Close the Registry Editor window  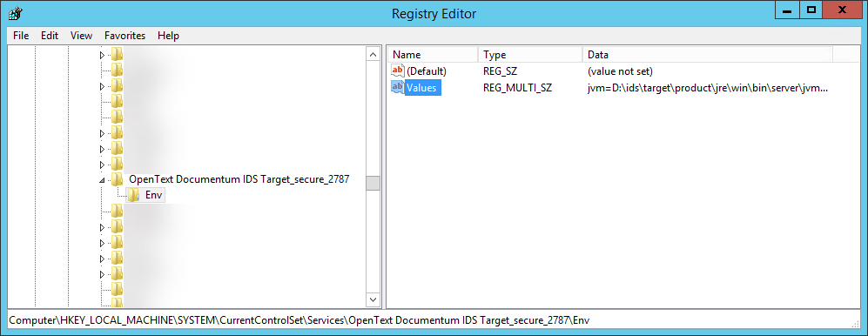[843, 10]
